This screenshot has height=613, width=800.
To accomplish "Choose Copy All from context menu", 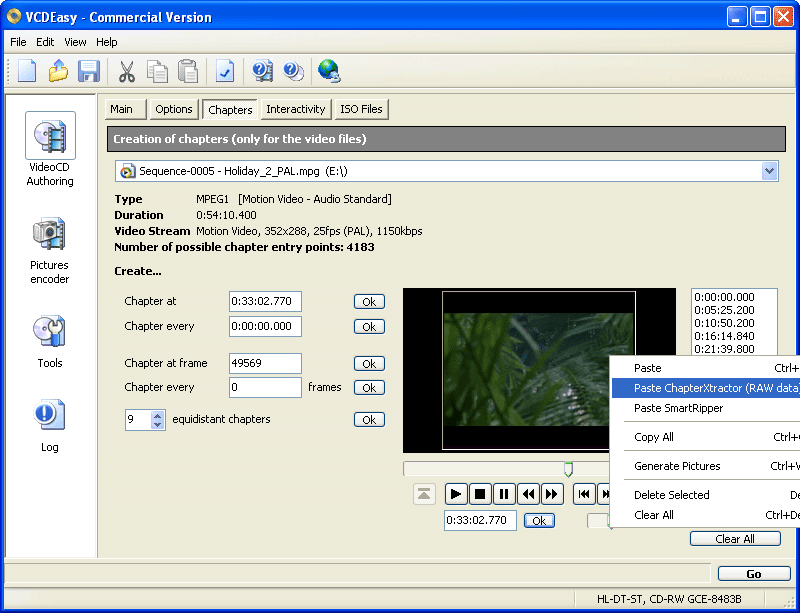I will pyautogui.click(x=706, y=437).
